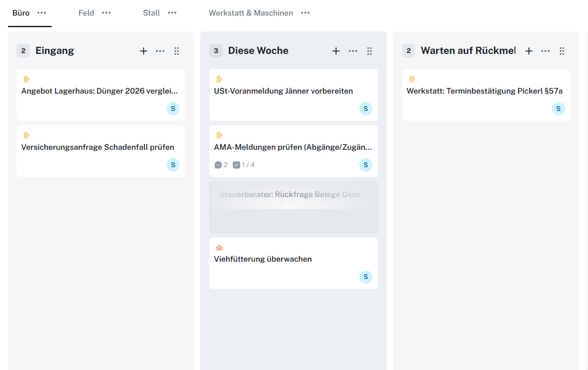Add a card to Warten auf Rückmeldung column
588x370 pixels.
529,51
